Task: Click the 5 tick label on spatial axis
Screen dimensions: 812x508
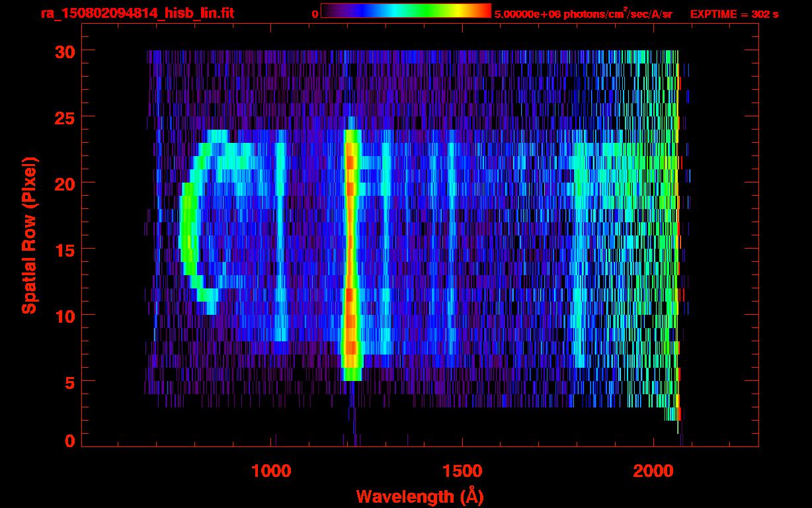Action: pyautogui.click(x=69, y=382)
